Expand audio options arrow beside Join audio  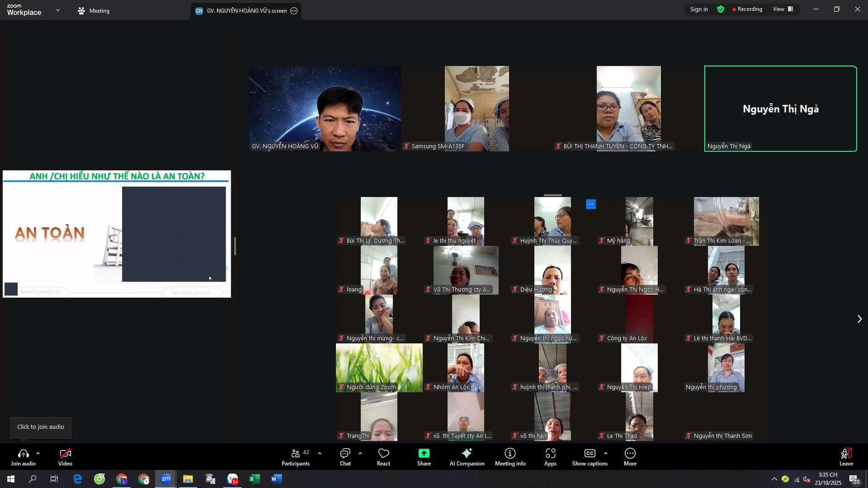38,453
